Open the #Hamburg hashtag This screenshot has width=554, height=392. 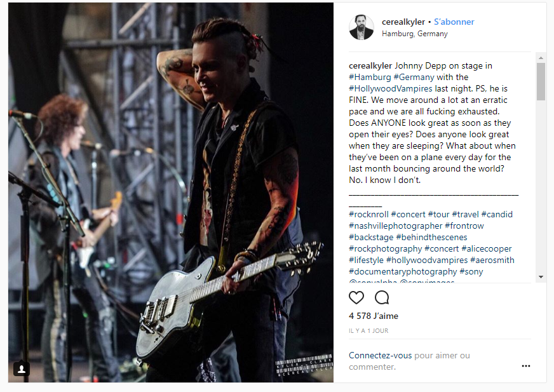pos(370,77)
